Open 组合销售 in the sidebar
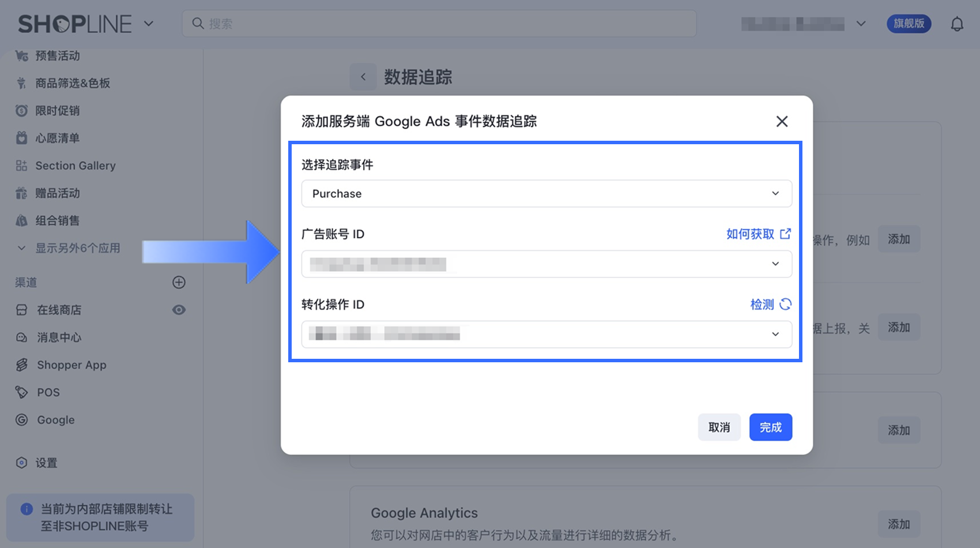Image resolution: width=980 pixels, height=548 pixels. coord(58,220)
